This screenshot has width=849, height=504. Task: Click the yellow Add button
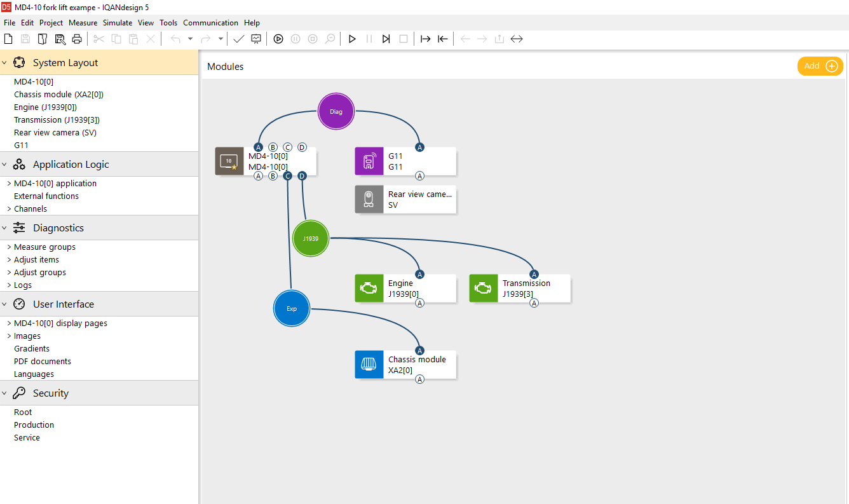820,66
